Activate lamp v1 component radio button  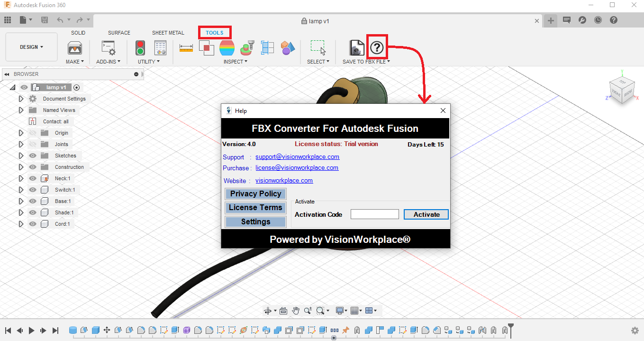point(76,87)
